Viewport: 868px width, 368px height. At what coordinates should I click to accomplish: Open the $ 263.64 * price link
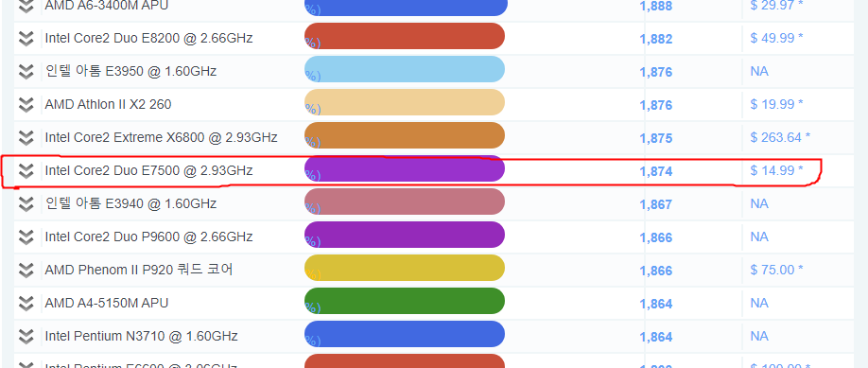pos(780,137)
